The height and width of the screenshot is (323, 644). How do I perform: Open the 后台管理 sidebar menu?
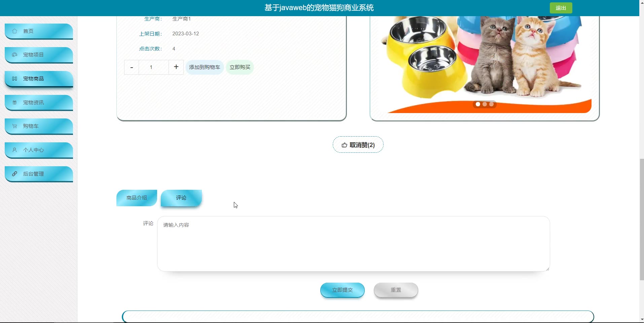click(39, 174)
